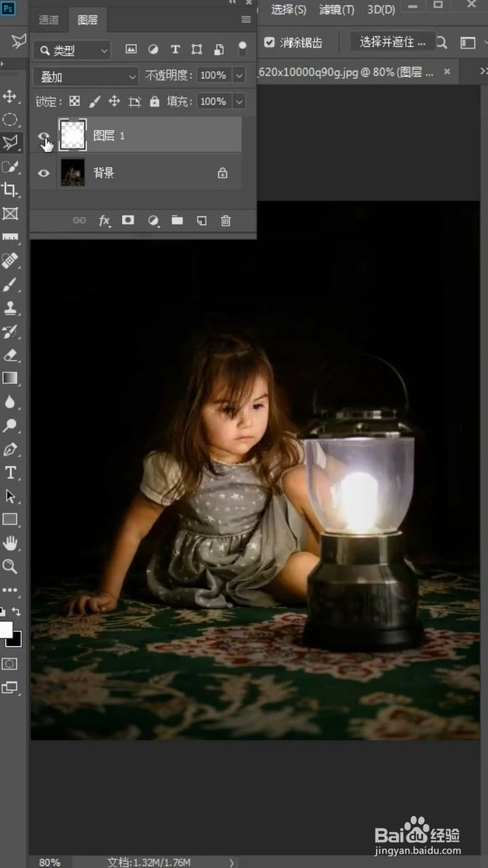Toggle filter for type layers
Viewport: 488px width, 868px height.
pyautogui.click(x=175, y=50)
